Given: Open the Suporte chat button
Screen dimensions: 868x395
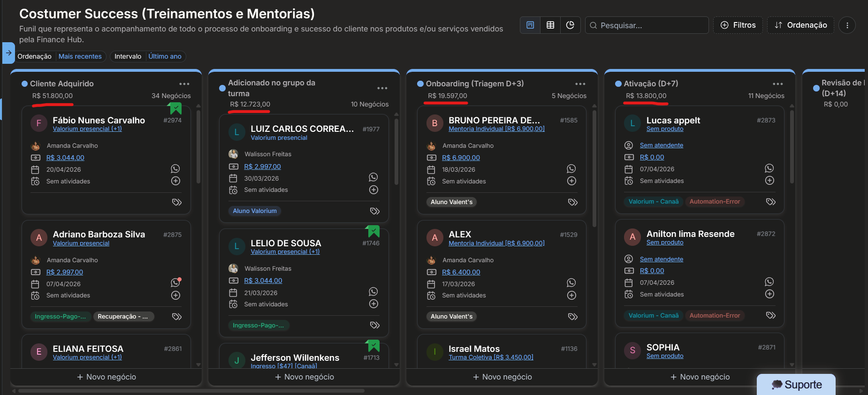Looking at the screenshot, I should (796, 385).
